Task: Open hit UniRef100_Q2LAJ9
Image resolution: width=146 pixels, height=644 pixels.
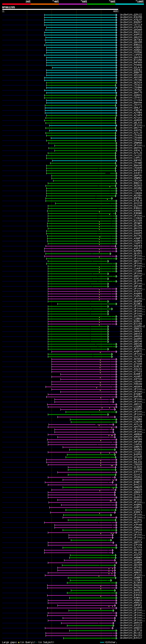Action: 131,67
